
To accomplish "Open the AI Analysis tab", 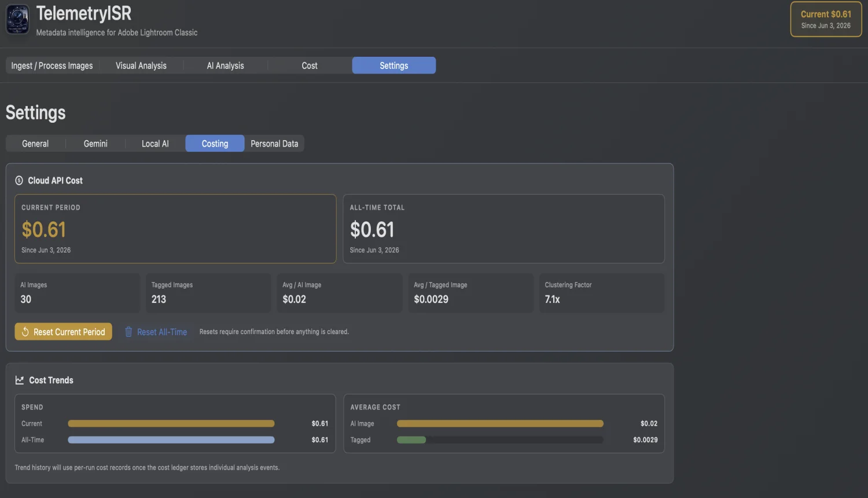I will [226, 65].
